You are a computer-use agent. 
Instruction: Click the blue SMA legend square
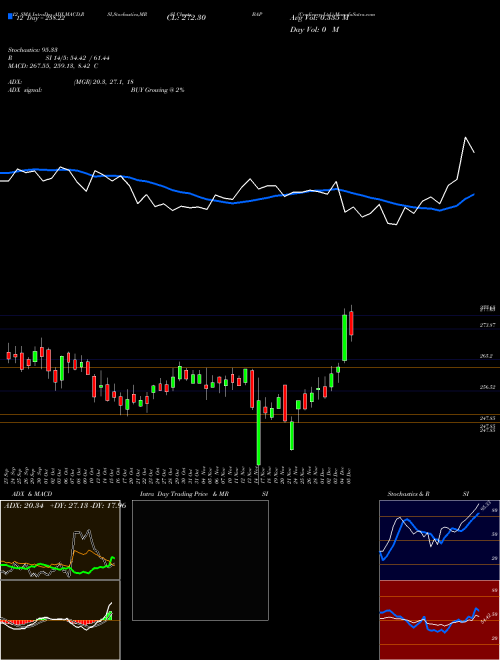point(10,17)
